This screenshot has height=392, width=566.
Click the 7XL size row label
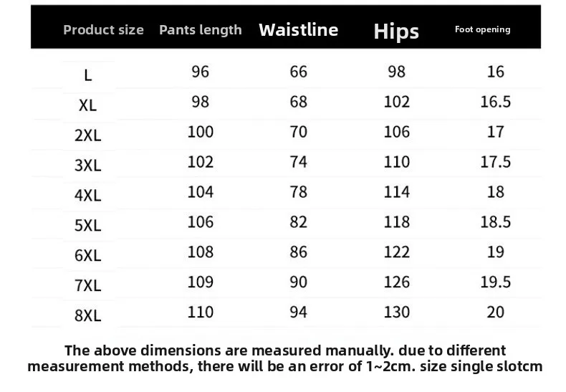click(x=87, y=286)
